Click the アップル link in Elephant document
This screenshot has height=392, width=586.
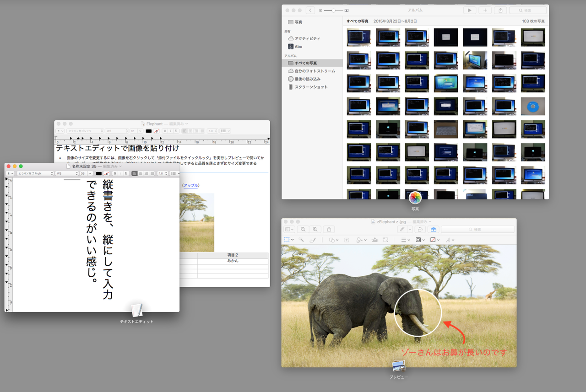point(191,185)
